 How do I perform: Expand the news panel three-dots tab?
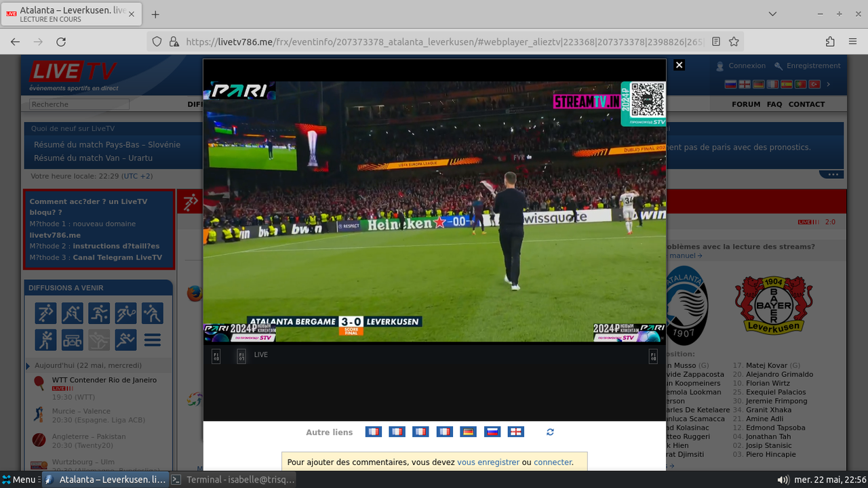click(x=833, y=174)
